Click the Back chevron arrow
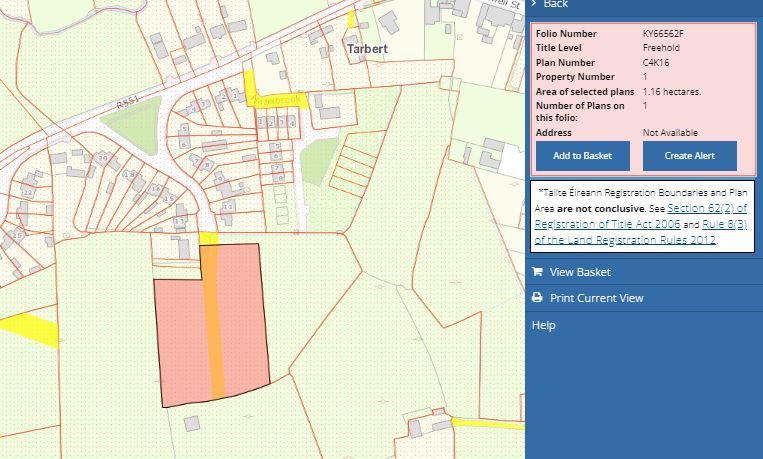This screenshot has width=763, height=459. coord(536,4)
